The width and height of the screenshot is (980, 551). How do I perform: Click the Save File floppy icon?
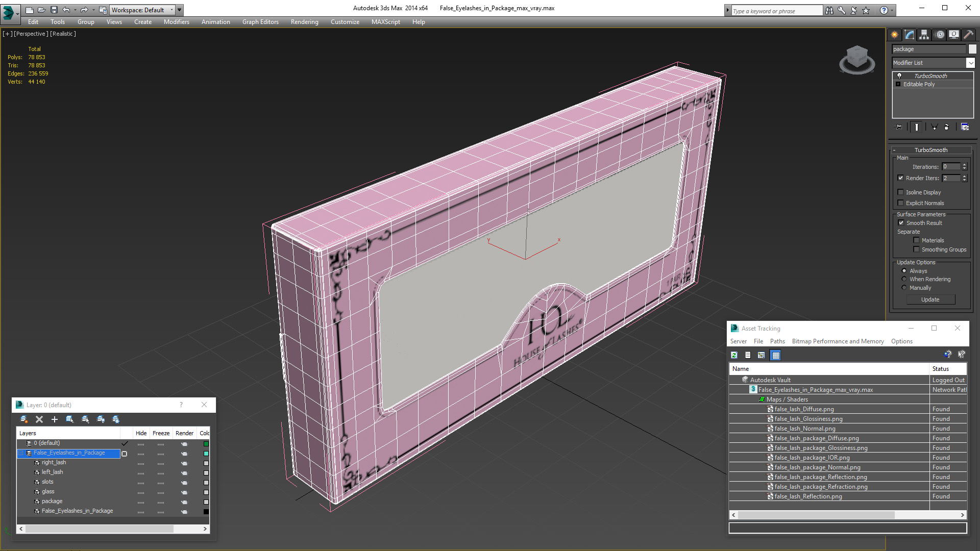click(54, 10)
